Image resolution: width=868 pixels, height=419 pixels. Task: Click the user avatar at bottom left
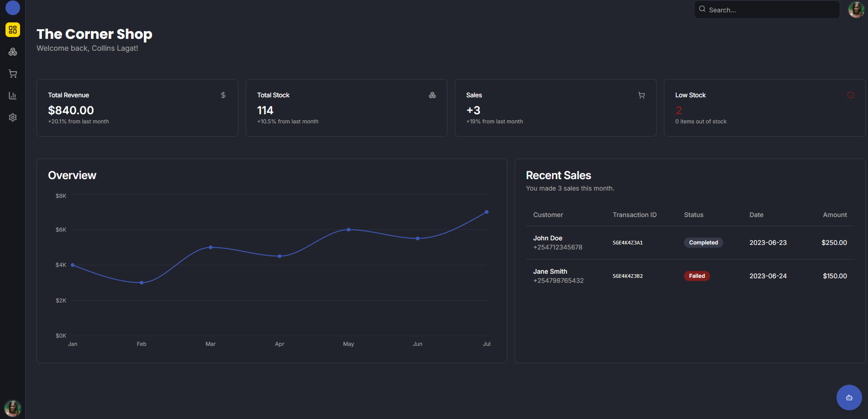[12, 408]
